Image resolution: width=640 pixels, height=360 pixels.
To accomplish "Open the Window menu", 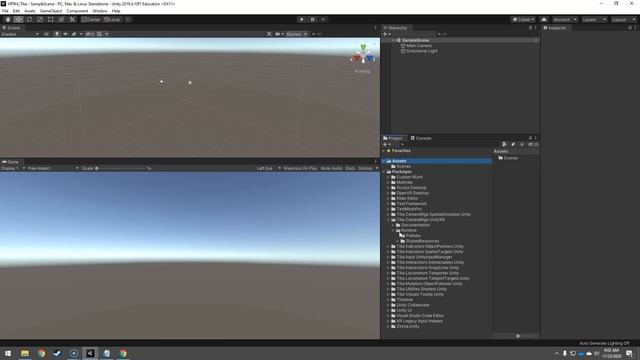I will pyautogui.click(x=100, y=11).
